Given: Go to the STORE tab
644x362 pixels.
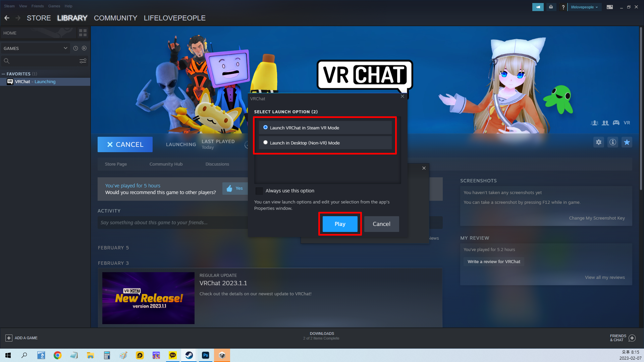Looking at the screenshot, I should 39,18.
